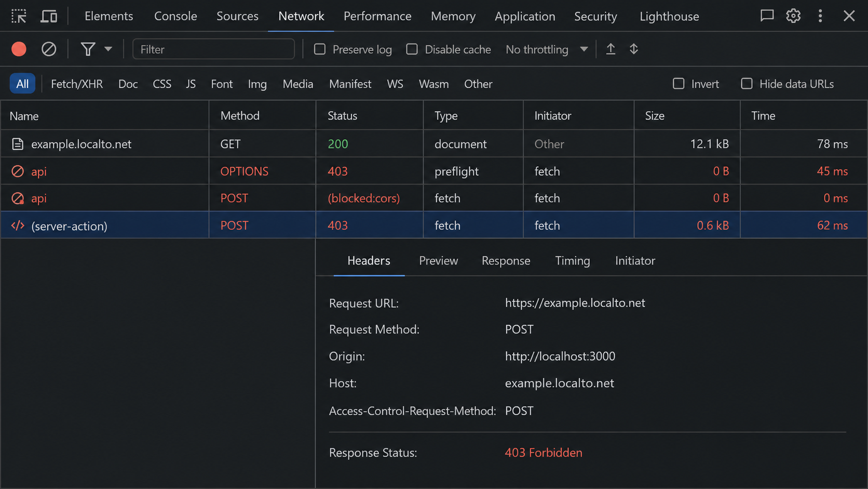868x489 pixels.
Task: Click the export HAR icon
Action: click(x=634, y=49)
